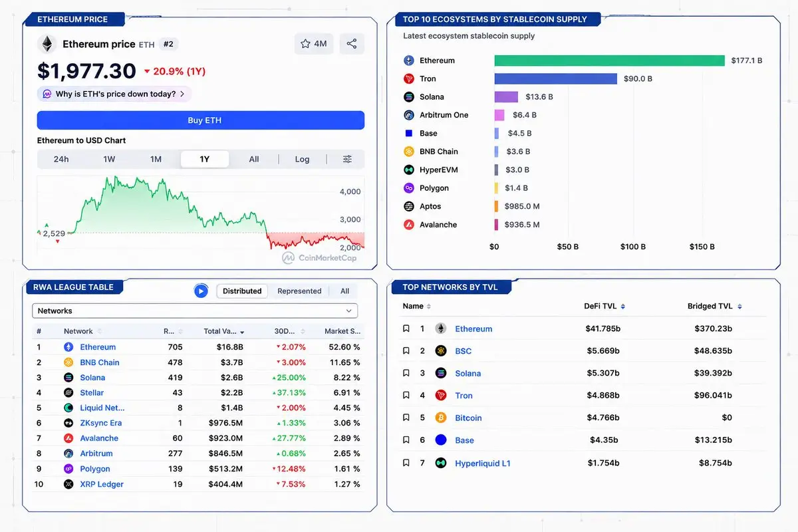The height and width of the screenshot is (532, 798).
Task: Click the Base square logo in stablecoin list
Action: tap(409, 134)
